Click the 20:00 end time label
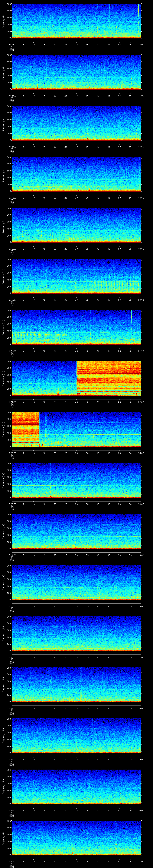 (141, 300)
